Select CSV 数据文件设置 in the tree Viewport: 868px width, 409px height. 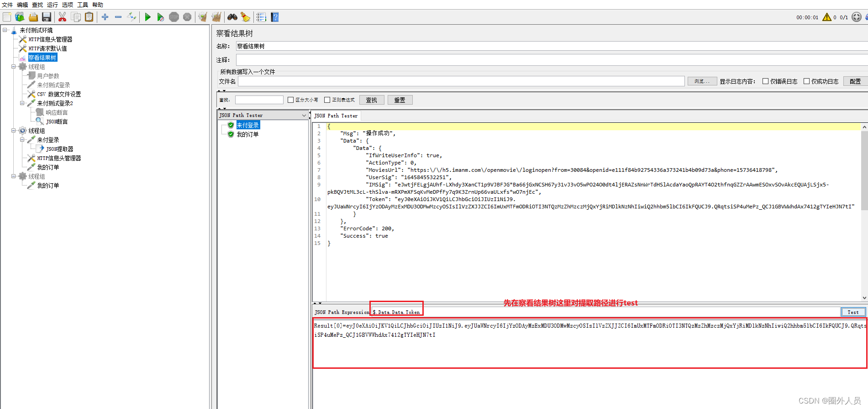point(59,94)
